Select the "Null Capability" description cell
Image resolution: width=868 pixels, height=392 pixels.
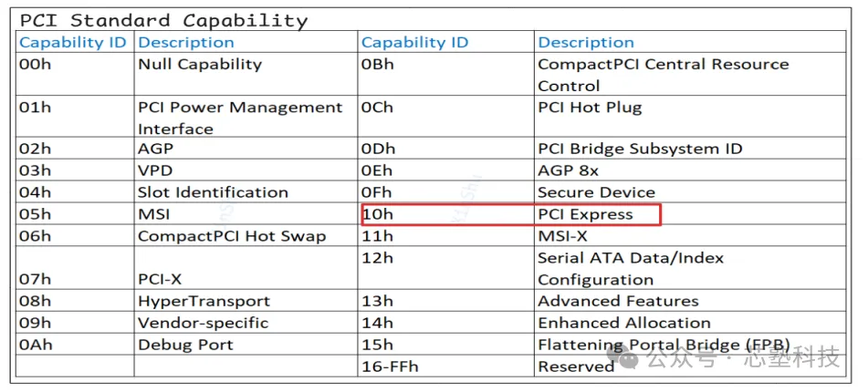click(200, 64)
